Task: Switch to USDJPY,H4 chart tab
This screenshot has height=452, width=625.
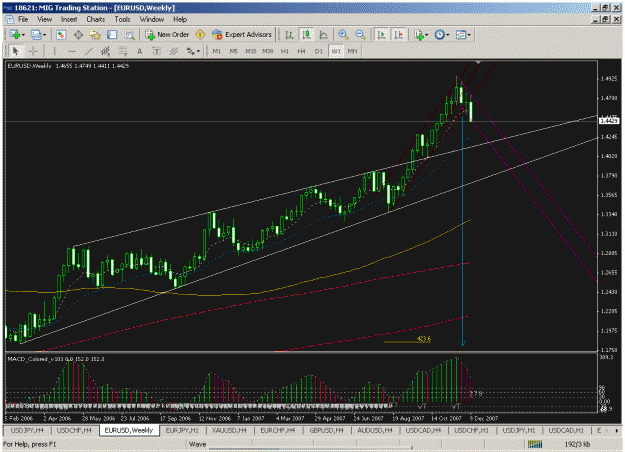Action: (27, 430)
